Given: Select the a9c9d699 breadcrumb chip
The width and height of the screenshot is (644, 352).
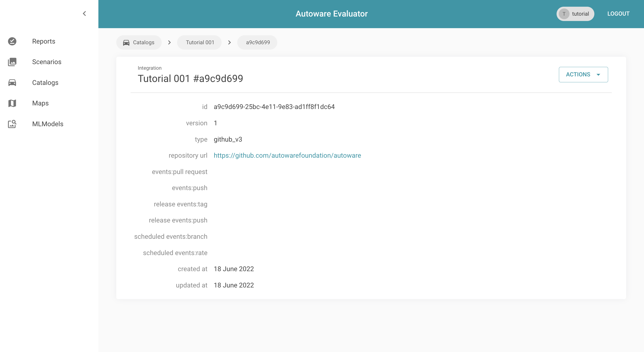Looking at the screenshot, I should [x=258, y=42].
